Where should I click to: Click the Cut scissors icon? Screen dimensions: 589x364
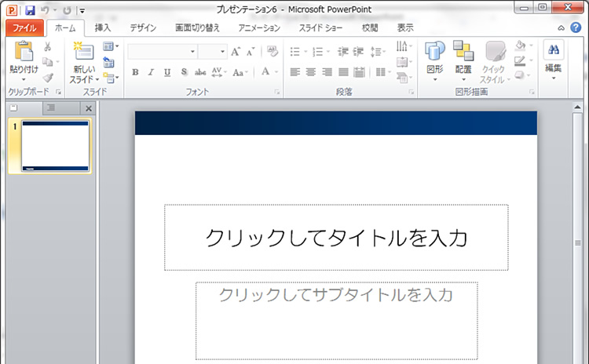49,48
